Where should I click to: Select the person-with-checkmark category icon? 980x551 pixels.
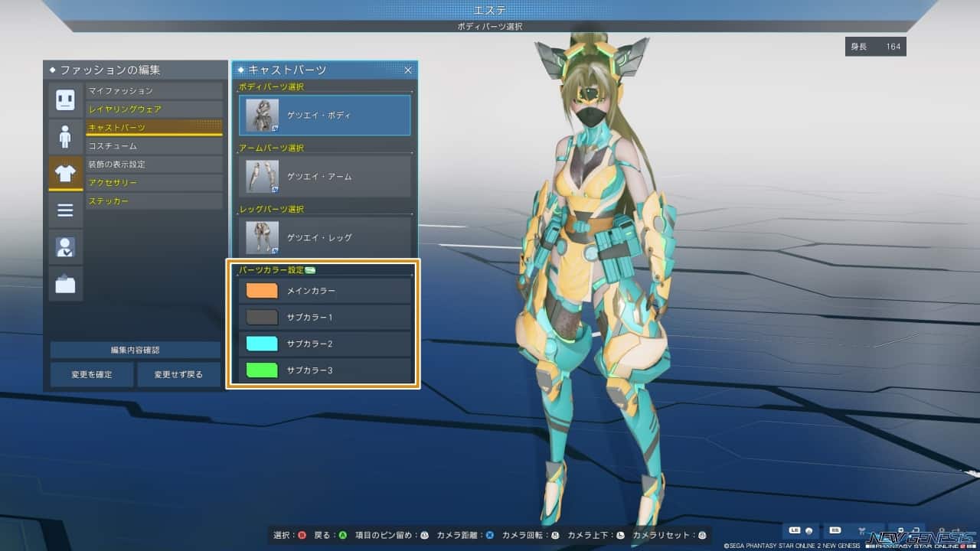coord(65,246)
